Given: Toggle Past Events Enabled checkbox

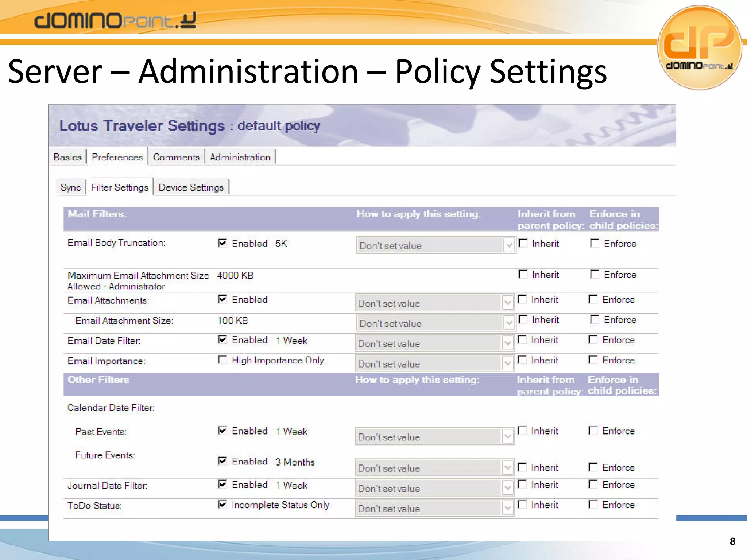Looking at the screenshot, I should [222, 431].
